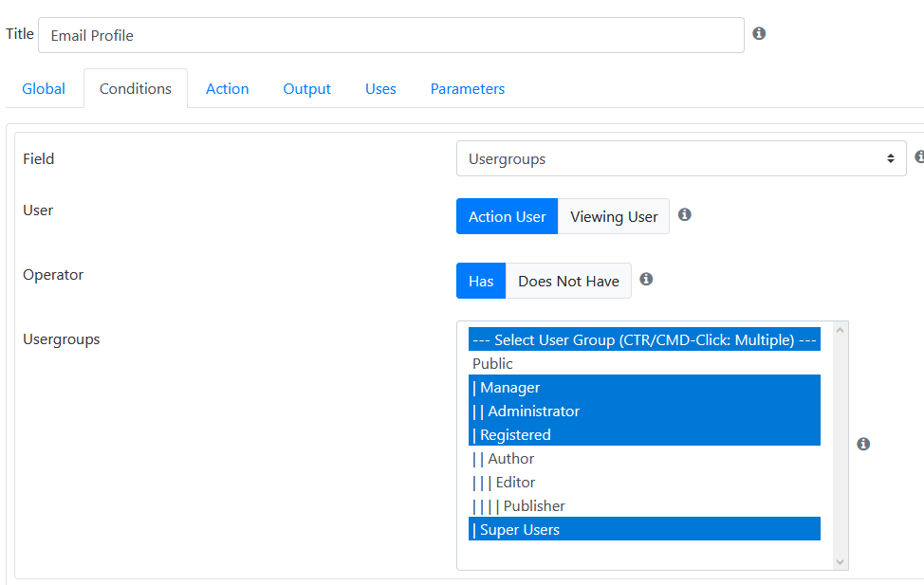Image resolution: width=924 pixels, height=585 pixels.
Task: Click the Select User Group placeholder option
Action: (645, 339)
